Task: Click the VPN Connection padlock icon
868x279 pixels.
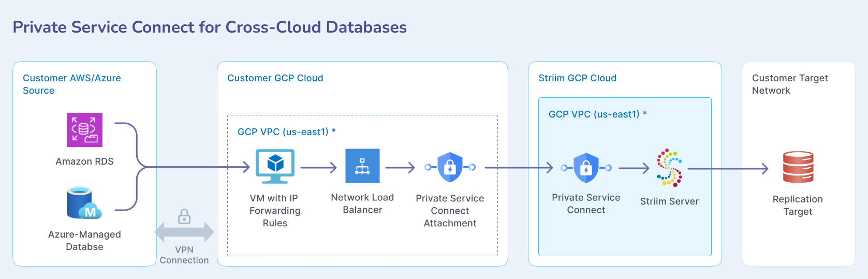Action: (184, 216)
